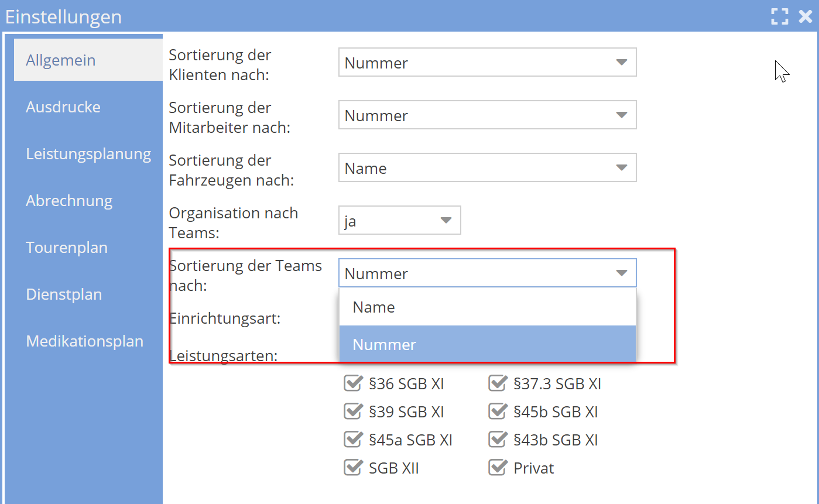Select the Allgemein section
Image resolution: width=819 pixels, height=504 pixels.
(x=61, y=59)
